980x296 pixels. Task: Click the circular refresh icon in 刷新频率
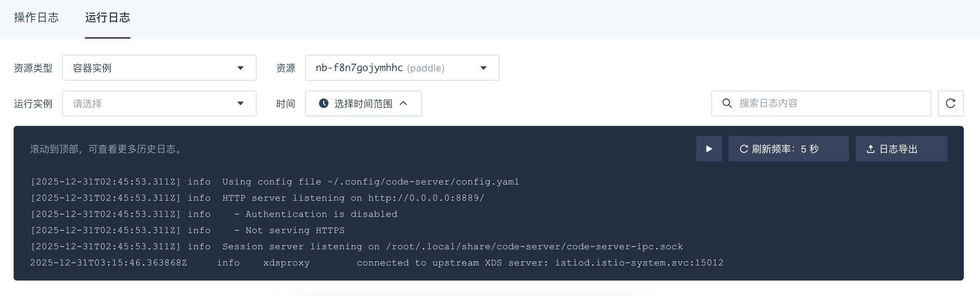[744, 149]
